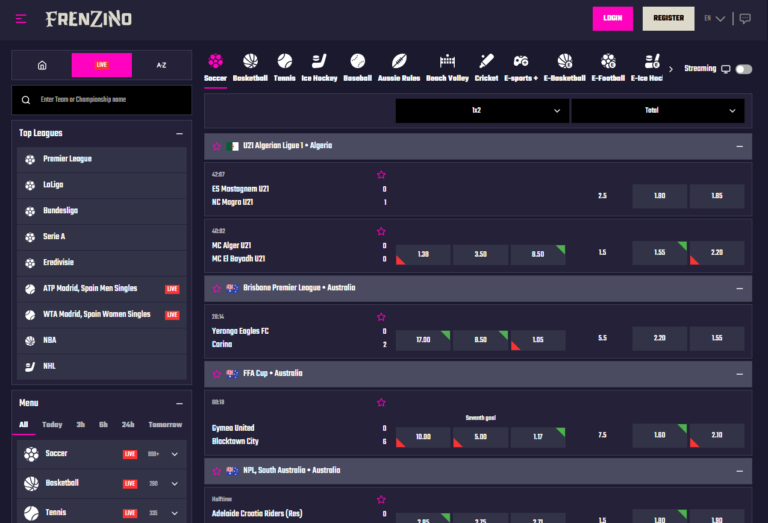This screenshot has width=768, height=523.
Task: Click the Frenzino logo
Action: pos(89,19)
